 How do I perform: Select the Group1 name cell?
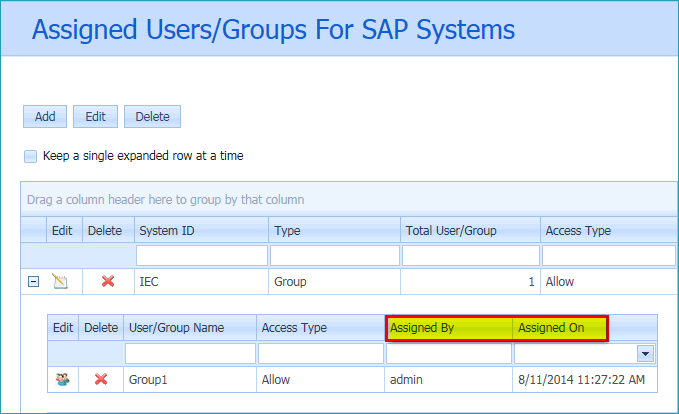pyautogui.click(x=190, y=379)
